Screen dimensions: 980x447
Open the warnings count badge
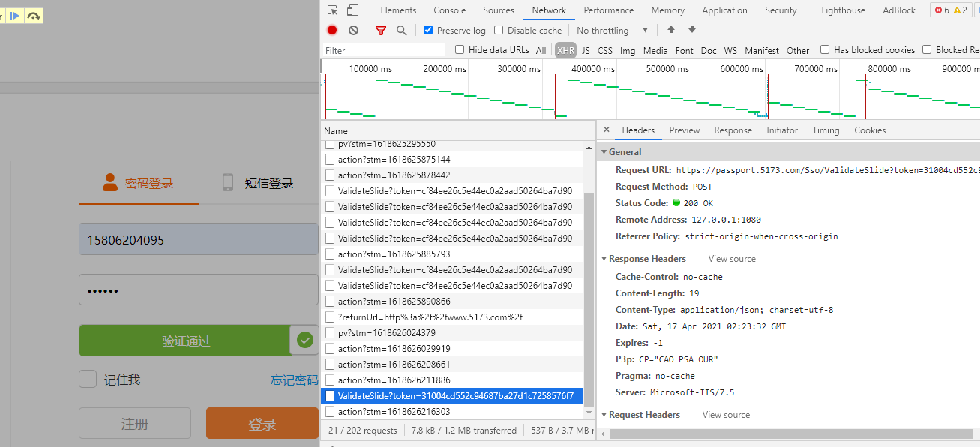pos(960,10)
